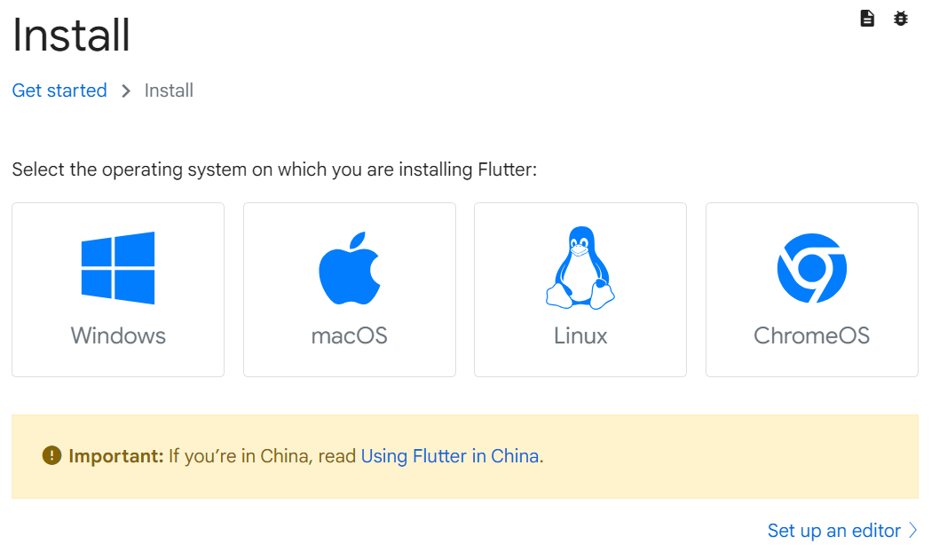
Task: Click the Windows logo icon
Action: point(118,268)
